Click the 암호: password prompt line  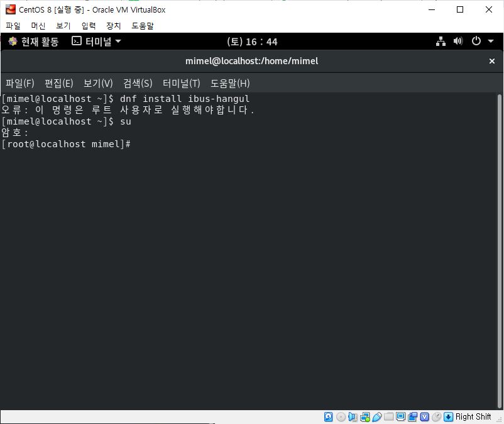tap(15, 133)
